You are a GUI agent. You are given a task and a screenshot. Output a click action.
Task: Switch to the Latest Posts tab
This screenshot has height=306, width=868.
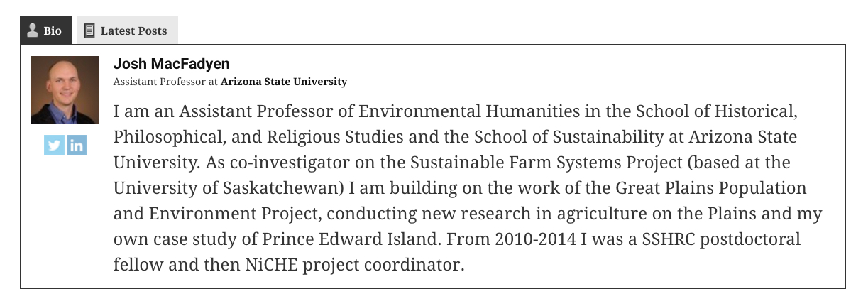tap(133, 31)
